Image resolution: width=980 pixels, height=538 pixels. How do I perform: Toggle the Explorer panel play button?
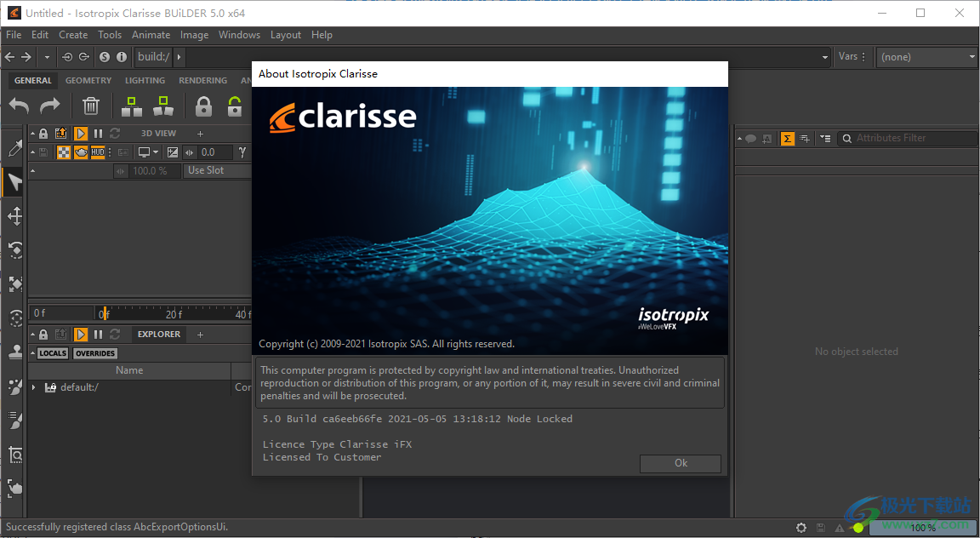[x=81, y=335]
